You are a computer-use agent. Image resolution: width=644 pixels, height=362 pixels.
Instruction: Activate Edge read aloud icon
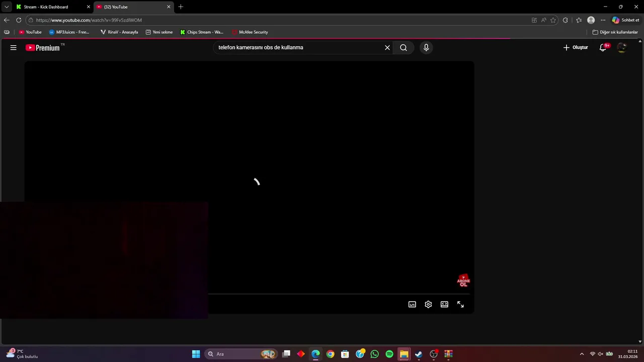pyautogui.click(x=544, y=20)
